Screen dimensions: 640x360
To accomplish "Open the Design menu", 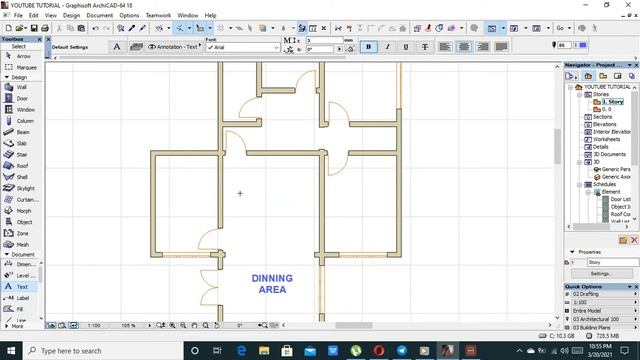I will click(x=71, y=16).
